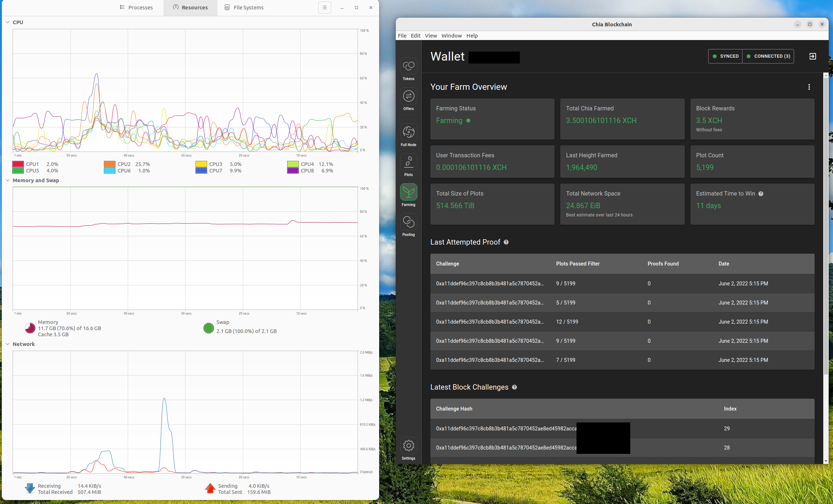Open Full Node in the Chia sidebar
Viewport: 833px width, 504px height.
[408, 135]
